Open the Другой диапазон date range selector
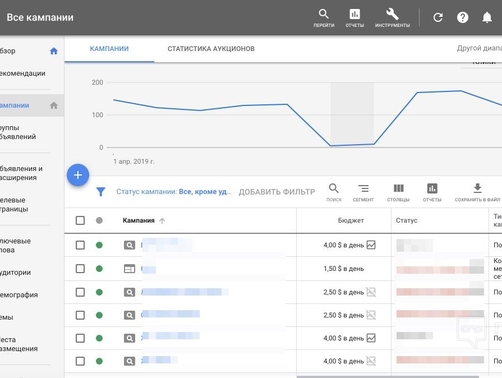This screenshot has width=502, height=378. coord(479,48)
